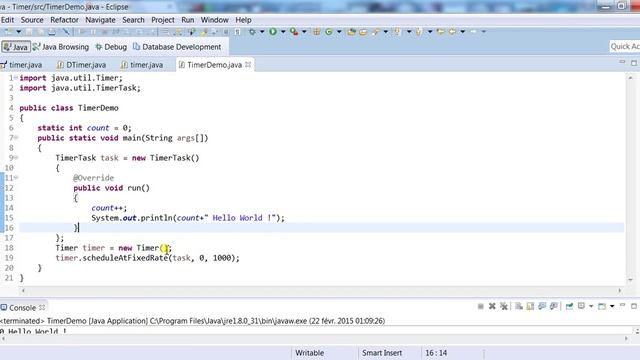Image resolution: width=640 pixels, height=360 pixels.
Task: Click the Display Selected Console icon
Action: [x=581, y=306]
